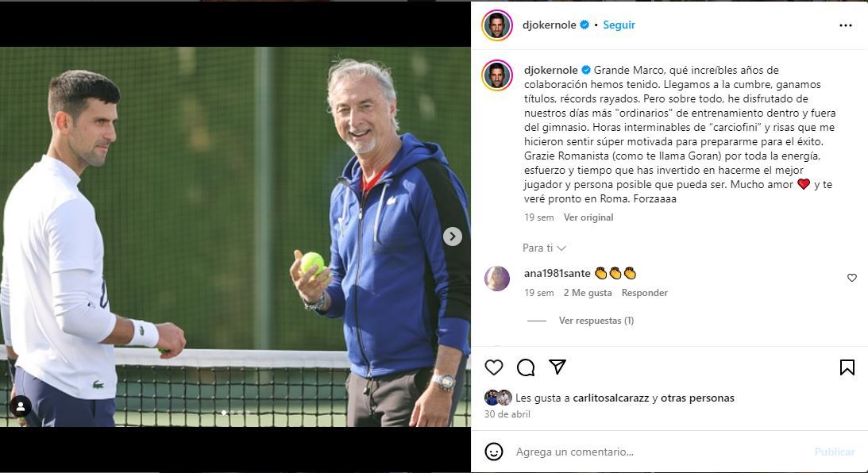View 2 Me gusta on comment

tap(588, 293)
